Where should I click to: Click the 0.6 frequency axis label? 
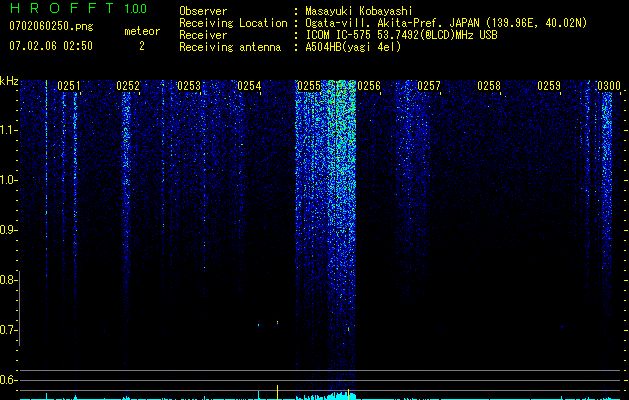(7, 380)
